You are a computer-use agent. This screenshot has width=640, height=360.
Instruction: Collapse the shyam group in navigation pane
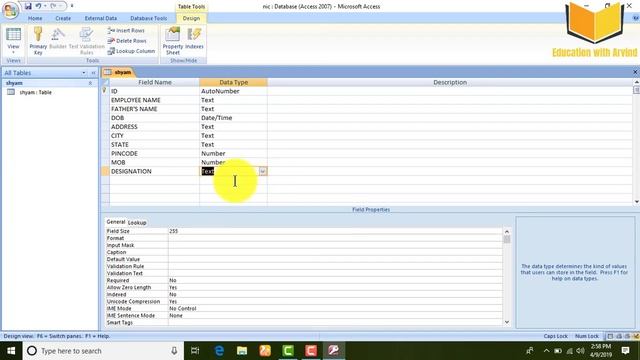pyautogui.click(x=90, y=83)
